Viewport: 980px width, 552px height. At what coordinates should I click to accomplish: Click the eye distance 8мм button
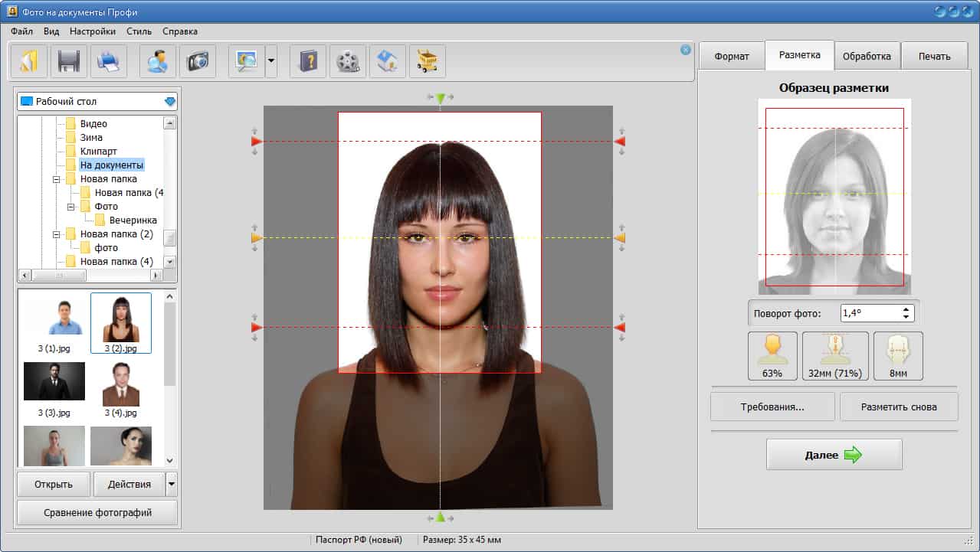tap(898, 356)
